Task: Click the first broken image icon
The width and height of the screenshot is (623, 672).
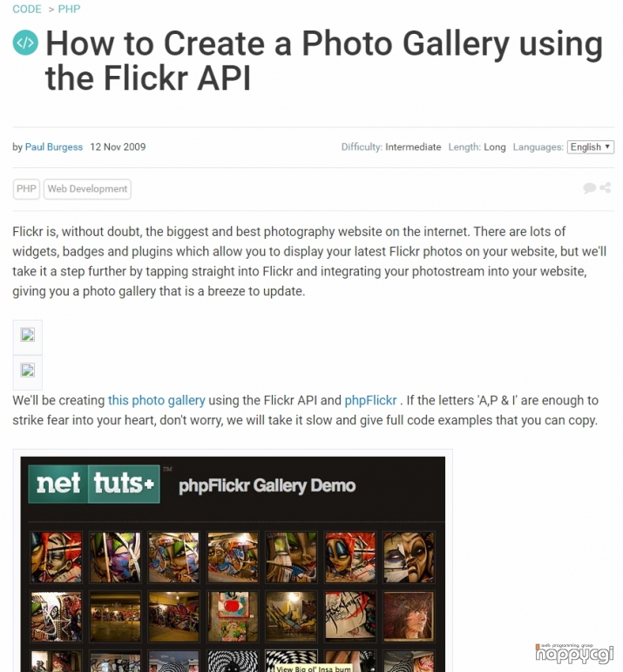Action: [27, 335]
